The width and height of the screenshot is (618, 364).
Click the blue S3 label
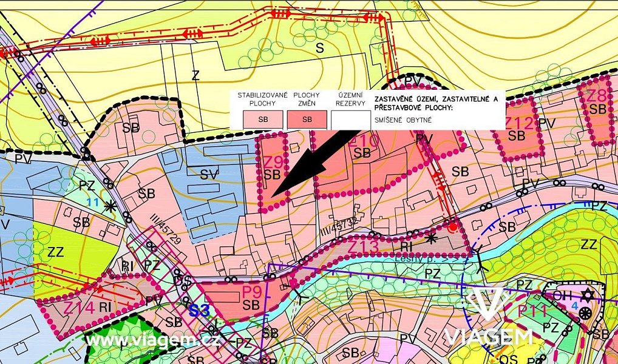click(x=200, y=311)
